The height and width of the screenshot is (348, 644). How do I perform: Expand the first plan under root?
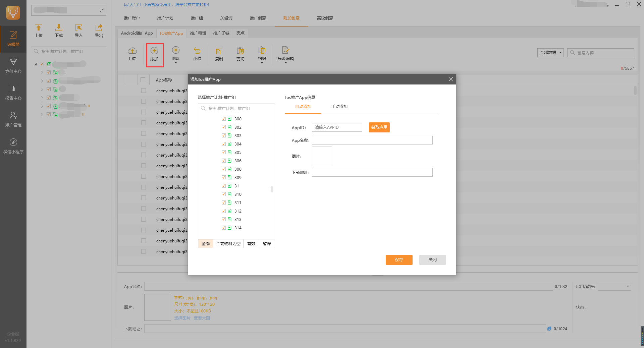42,72
